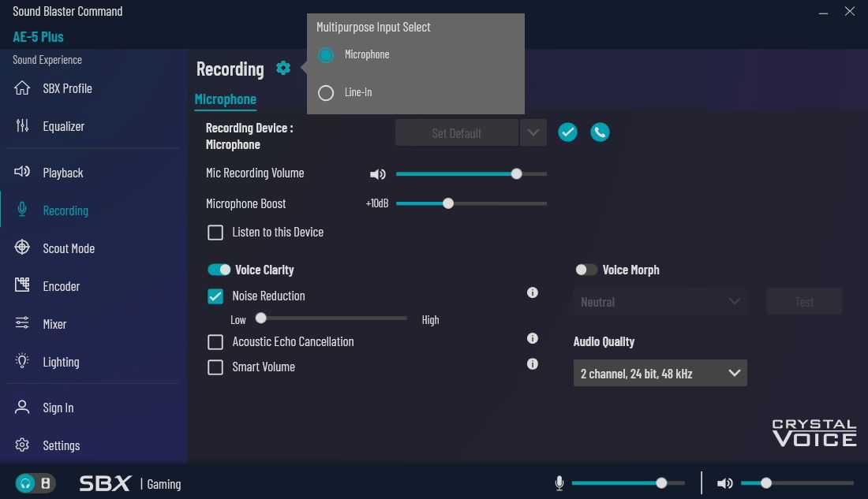Open the Recording gear settings icon

[282, 68]
